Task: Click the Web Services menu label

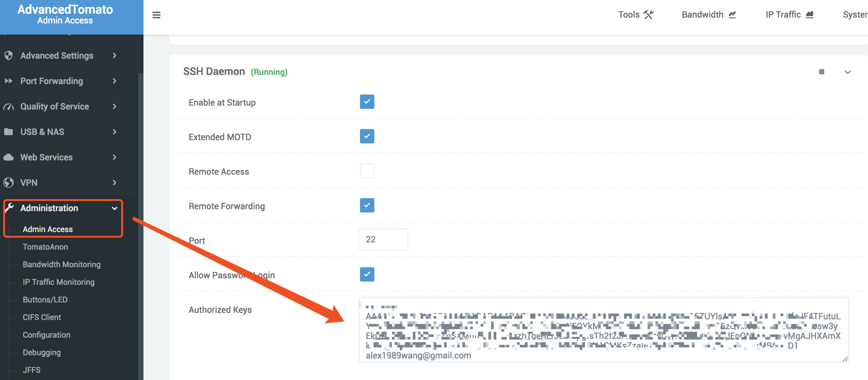Action: coord(47,157)
